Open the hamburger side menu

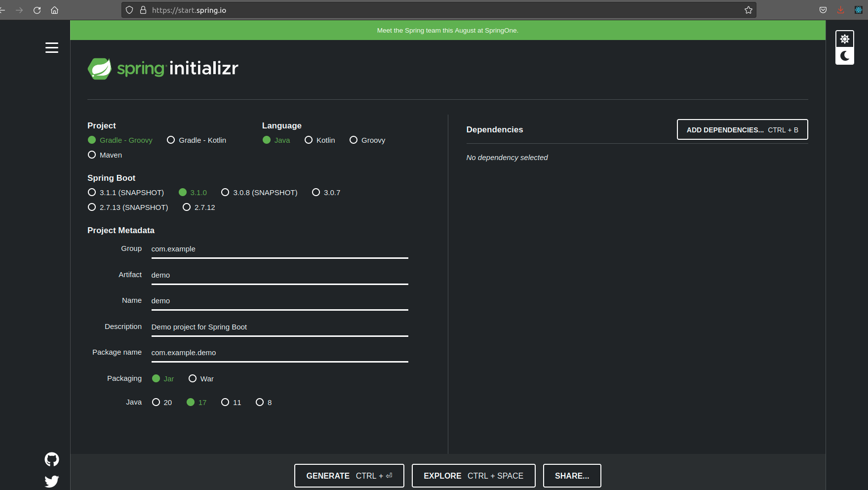52,47
